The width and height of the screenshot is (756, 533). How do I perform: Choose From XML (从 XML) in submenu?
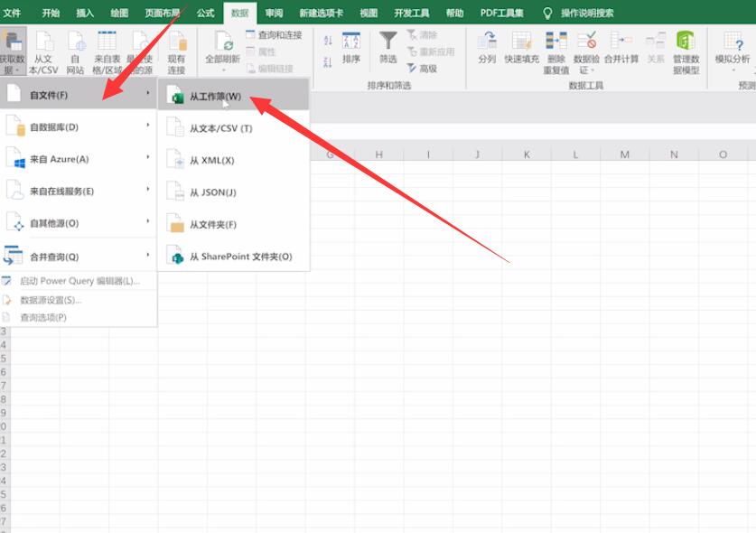tap(233, 160)
